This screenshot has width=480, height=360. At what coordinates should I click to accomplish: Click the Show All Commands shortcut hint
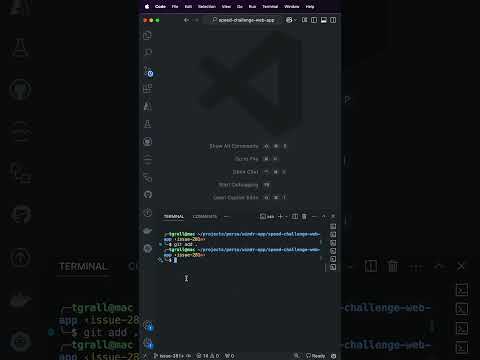coord(248,146)
